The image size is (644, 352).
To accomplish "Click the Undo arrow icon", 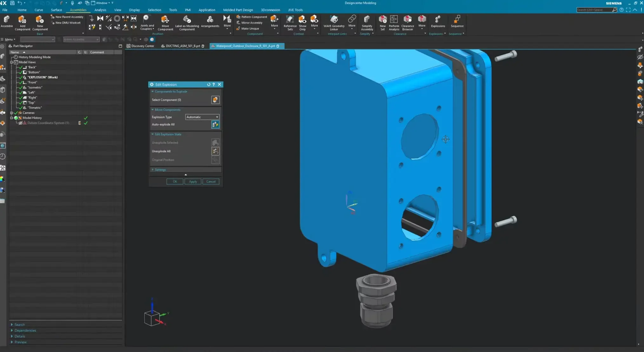I will 20,3.
